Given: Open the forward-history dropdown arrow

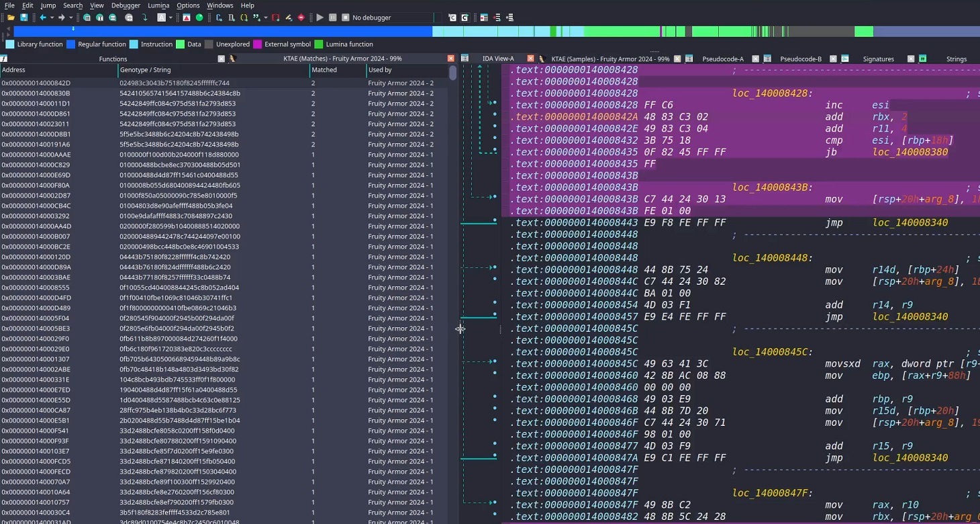Looking at the screenshot, I should (x=70, y=17).
